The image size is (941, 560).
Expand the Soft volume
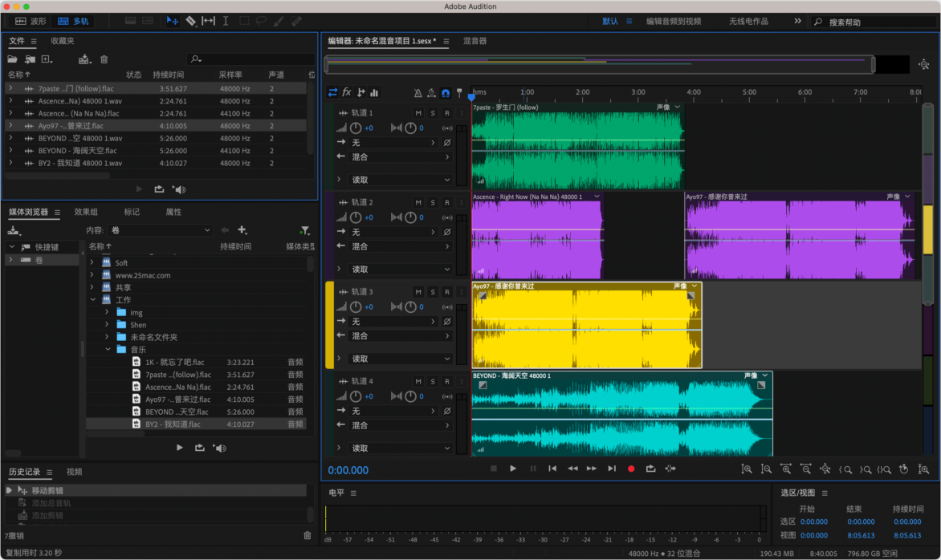click(92, 262)
